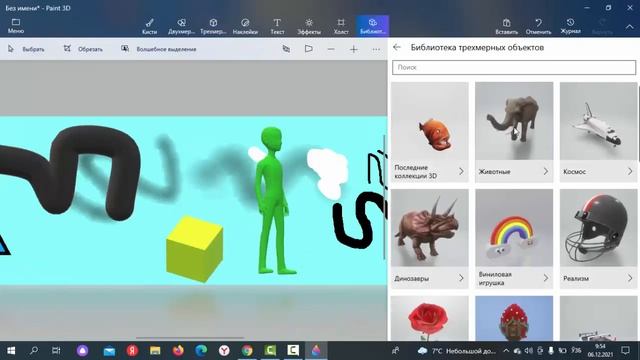The image size is (640, 360).
Task: Open the red rose category
Action: point(430,318)
